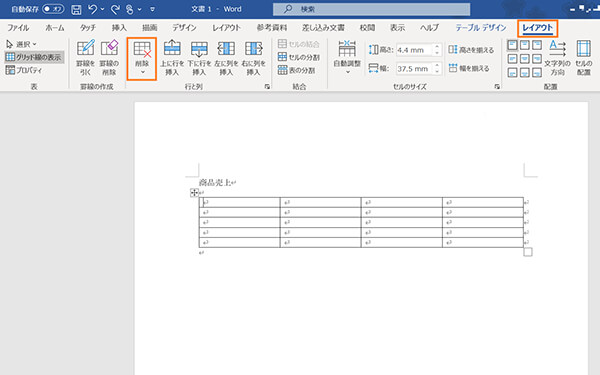Image resolution: width=600 pixels, height=375 pixels.
Task: Select align top-center cell alignment
Action: point(525,45)
